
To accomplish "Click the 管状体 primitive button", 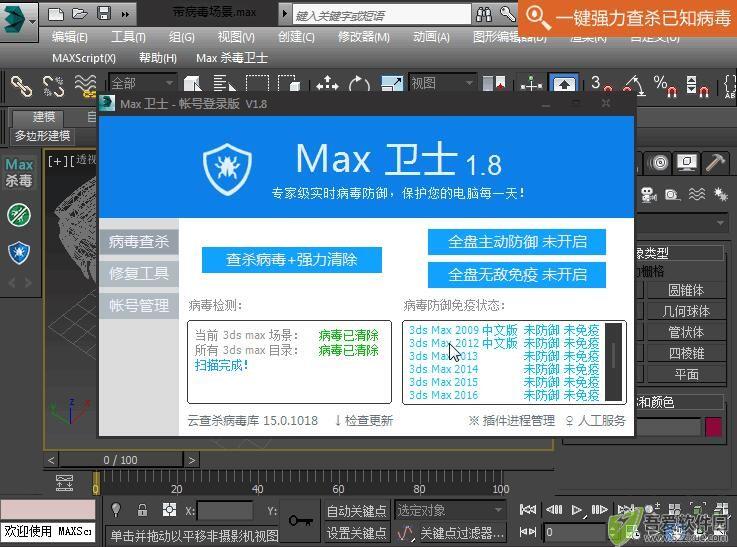I will coord(686,332).
